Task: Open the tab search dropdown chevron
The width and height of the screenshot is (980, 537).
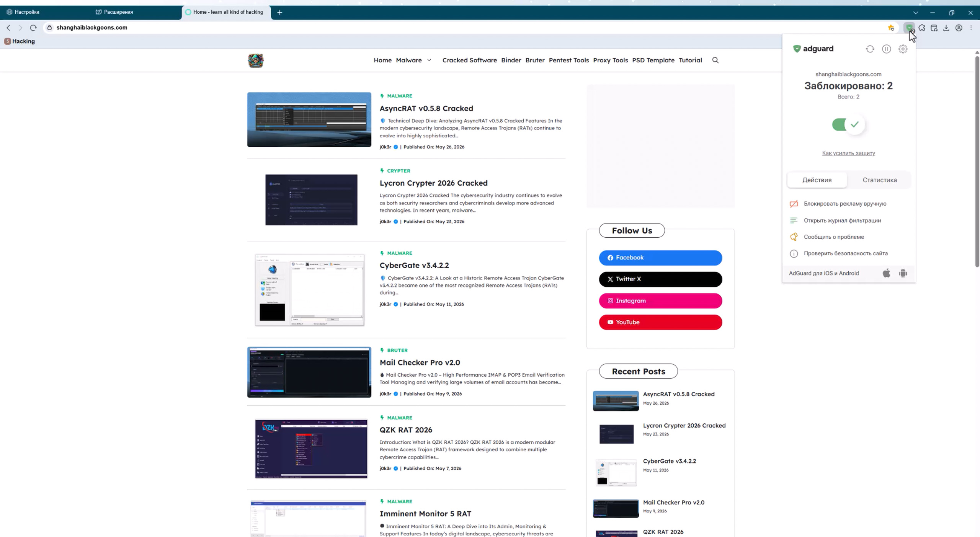Action: (915, 13)
